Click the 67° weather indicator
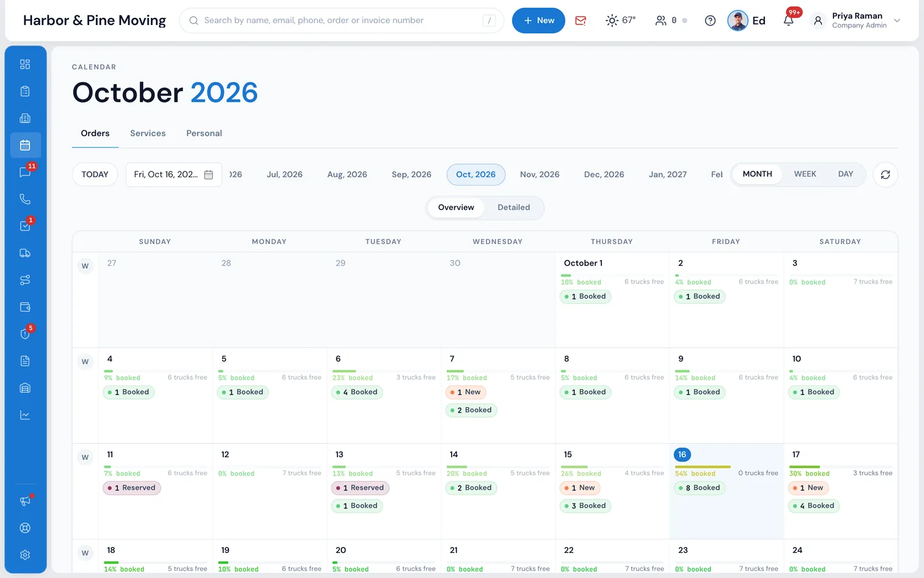This screenshot has width=924, height=578. click(x=620, y=21)
